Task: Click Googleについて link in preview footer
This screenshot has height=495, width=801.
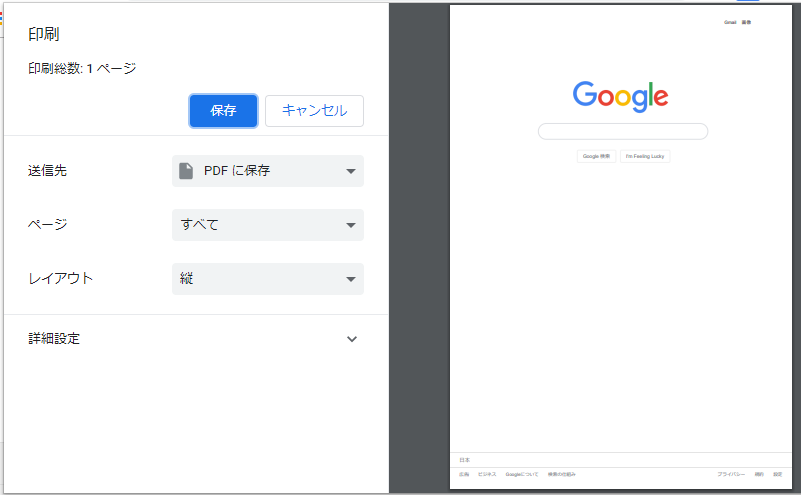Action: pos(522,475)
